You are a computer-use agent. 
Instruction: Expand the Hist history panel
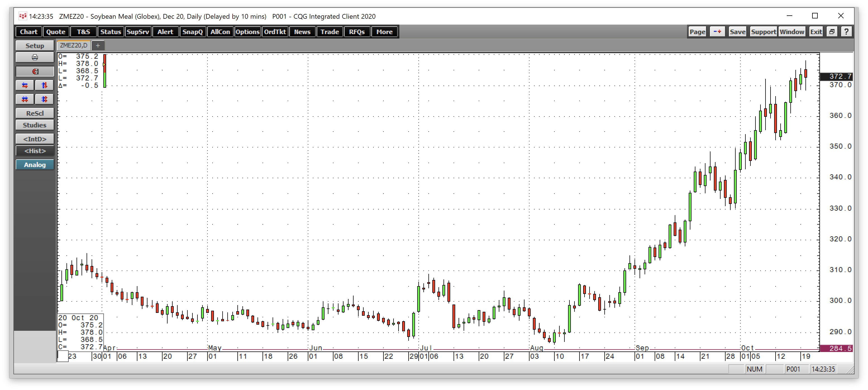(34, 151)
